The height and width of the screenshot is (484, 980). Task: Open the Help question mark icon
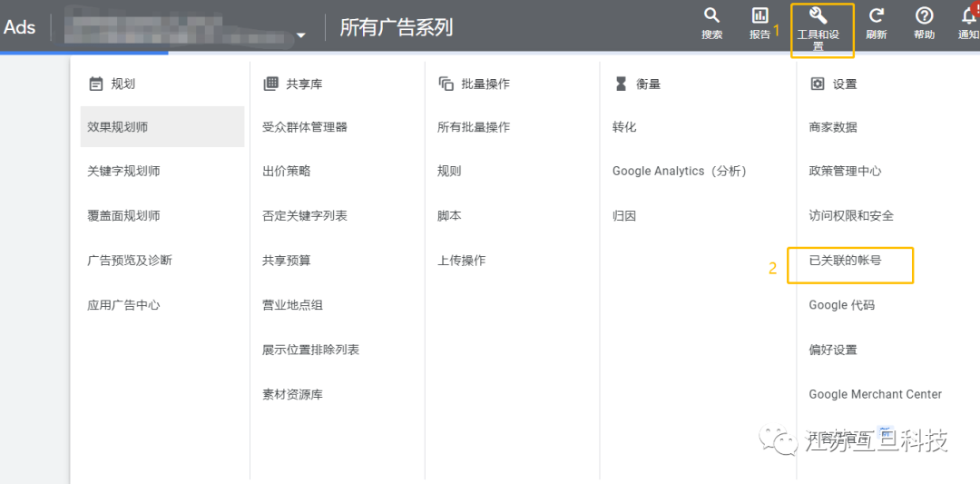tap(924, 16)
